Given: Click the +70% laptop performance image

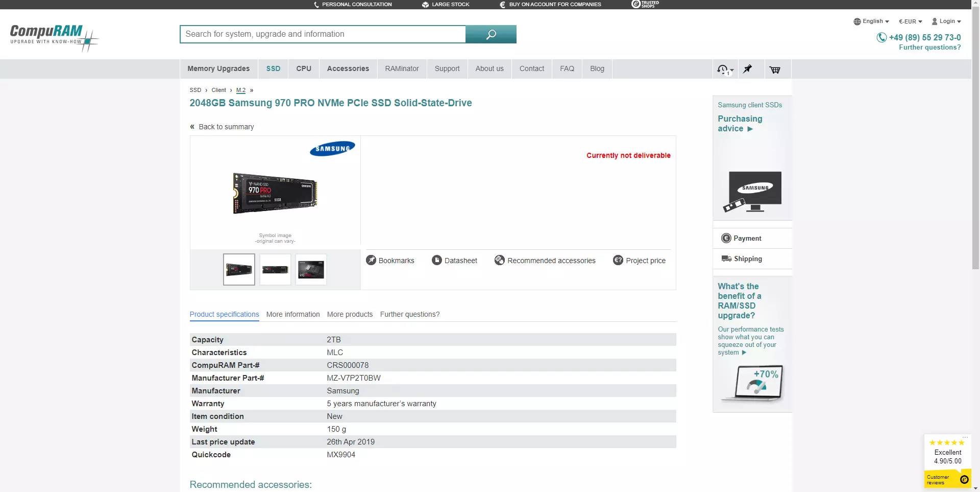Looking at the screenshot, I should pos(752,384).
